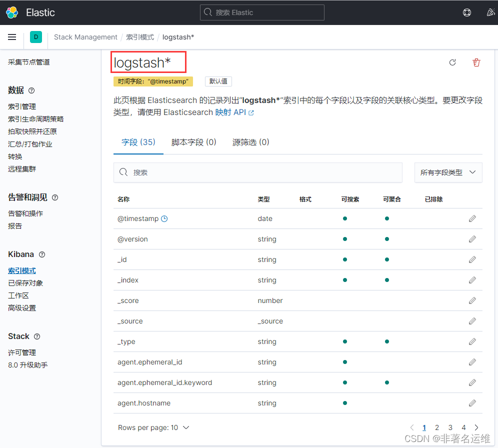Click the 时间字段 "@timestamp" badge
The image size is (498, 448).
(x=153, y=81)
